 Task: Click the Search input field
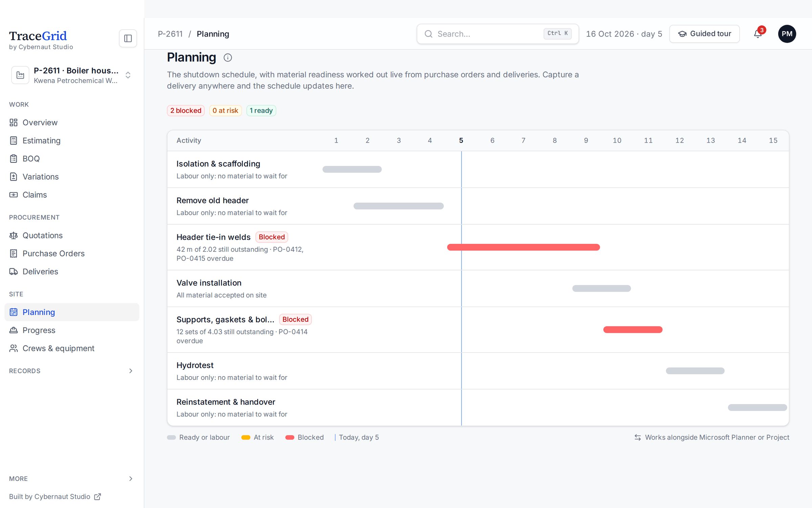pyautogui.click(x=498, y=34)
